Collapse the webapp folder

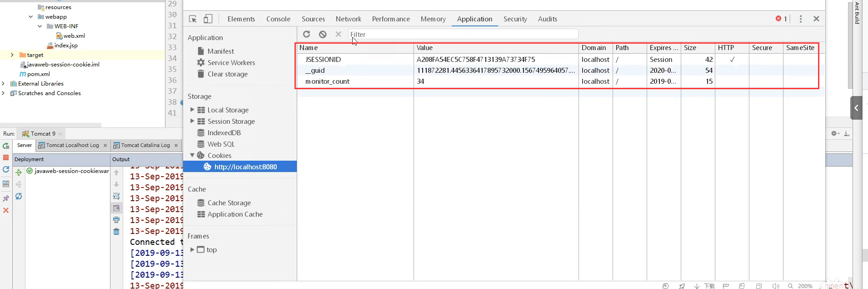pyautogui.click(x=30, y=17)
